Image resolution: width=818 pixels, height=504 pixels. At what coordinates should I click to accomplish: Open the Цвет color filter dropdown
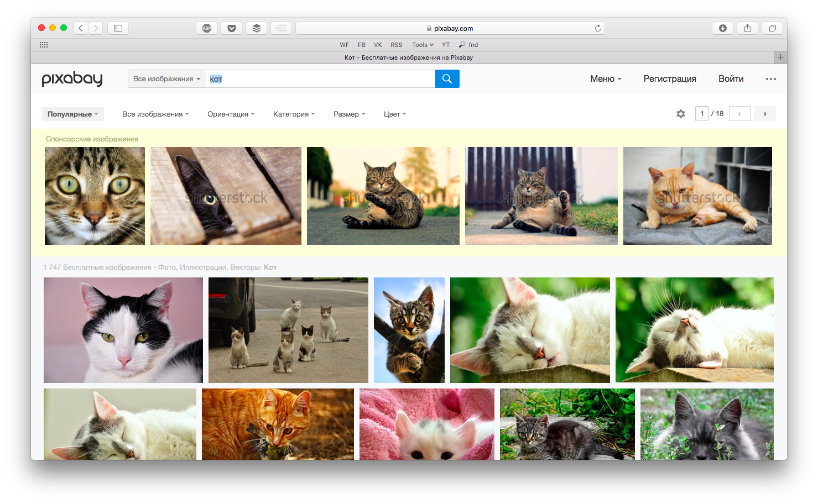click(x=395, y=114)
